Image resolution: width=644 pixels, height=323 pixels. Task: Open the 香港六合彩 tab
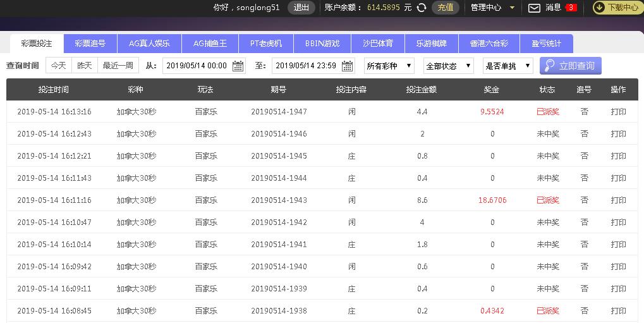pos(489,44)
